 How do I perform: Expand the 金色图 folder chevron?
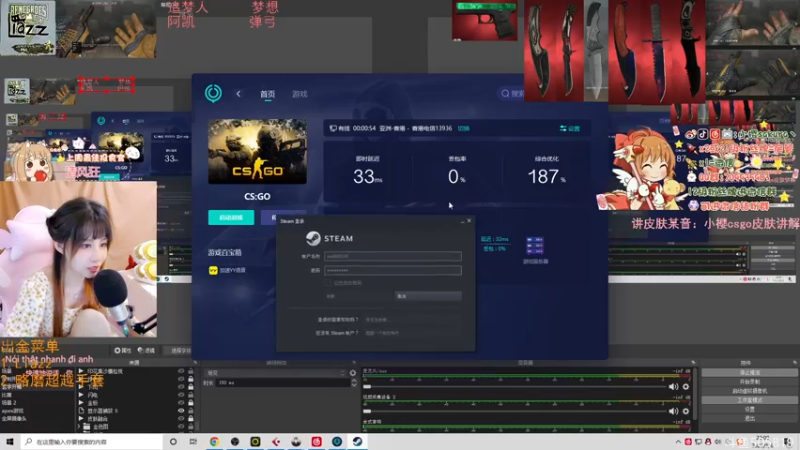click(x=79, y=427)
